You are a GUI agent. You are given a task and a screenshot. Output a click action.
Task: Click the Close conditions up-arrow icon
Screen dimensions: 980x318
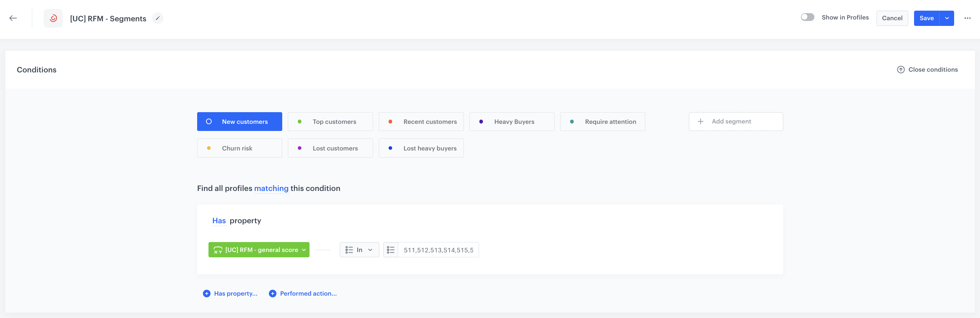[901, 70]
